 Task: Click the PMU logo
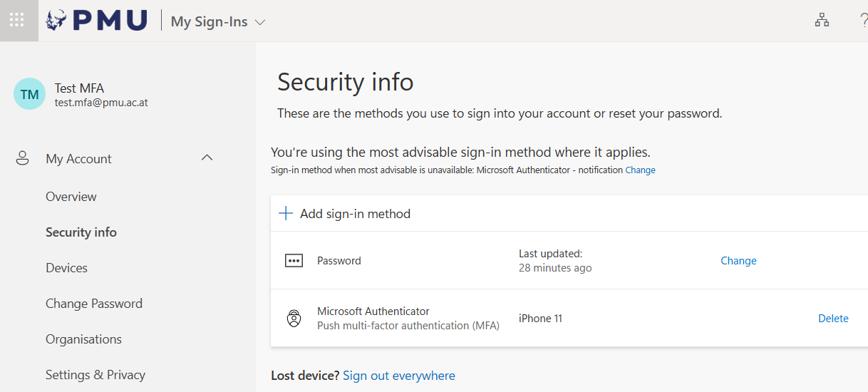point(96,21)
